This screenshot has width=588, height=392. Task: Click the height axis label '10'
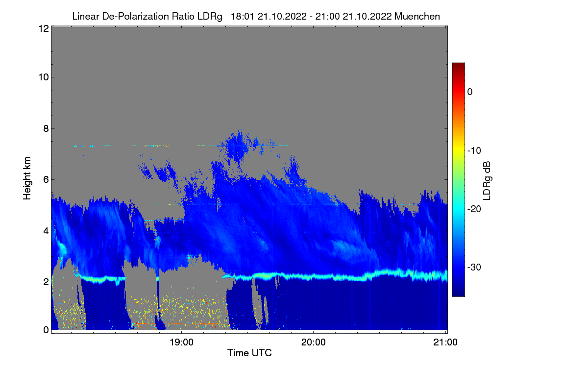click(x=43, y=77)
